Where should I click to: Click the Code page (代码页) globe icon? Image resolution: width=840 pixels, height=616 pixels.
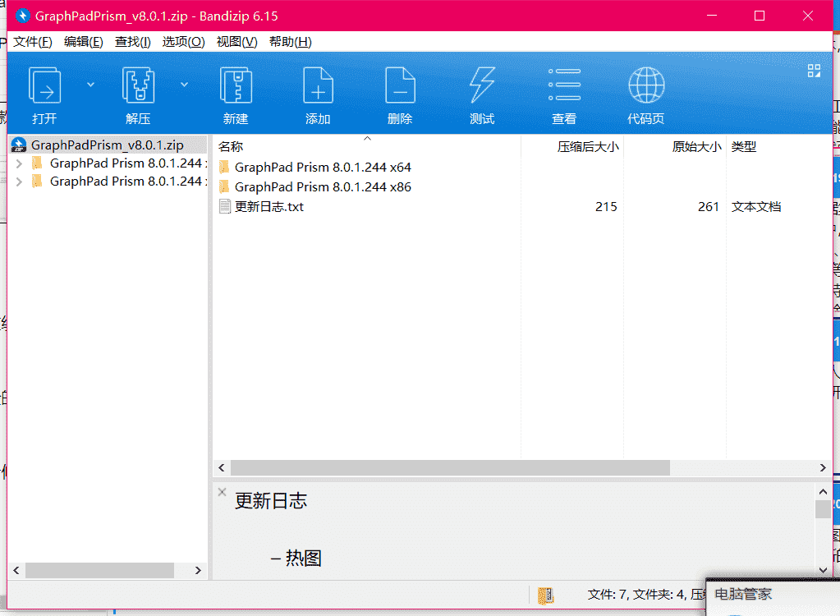click(x=646, y=85)
